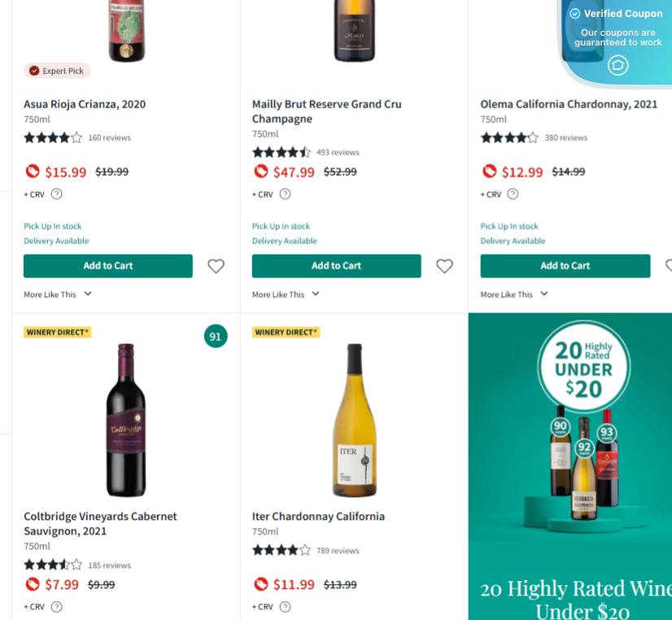
Task: Click CRV question mark under Olema Chardonnay
Action: [513, 194]
